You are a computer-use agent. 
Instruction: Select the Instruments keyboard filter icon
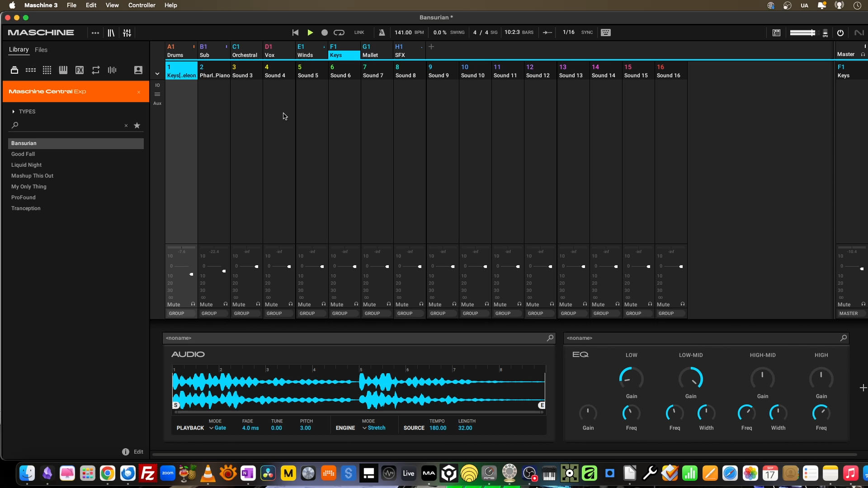coord(63,70)
